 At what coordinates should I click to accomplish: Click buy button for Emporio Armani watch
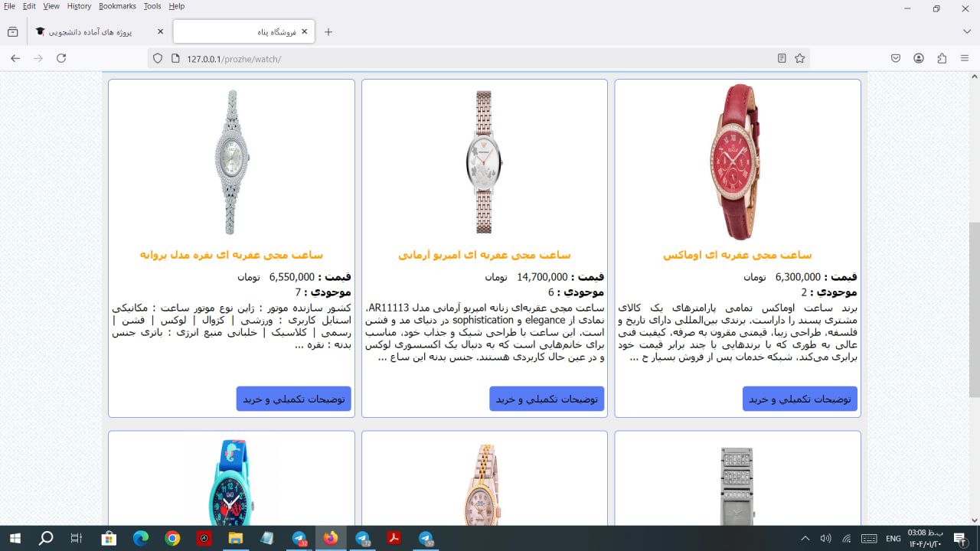(547, 399)
